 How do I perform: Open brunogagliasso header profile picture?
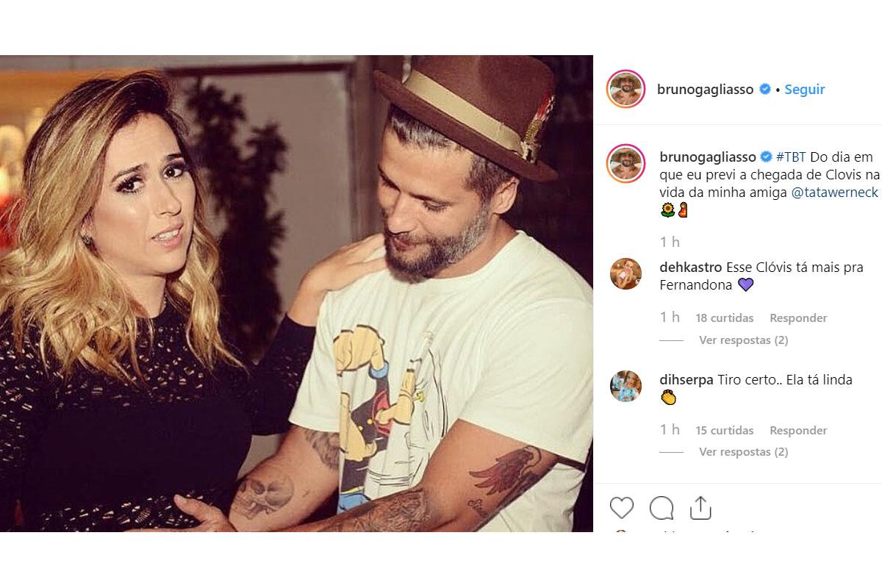pyautogui.click(x=625, y=90)
